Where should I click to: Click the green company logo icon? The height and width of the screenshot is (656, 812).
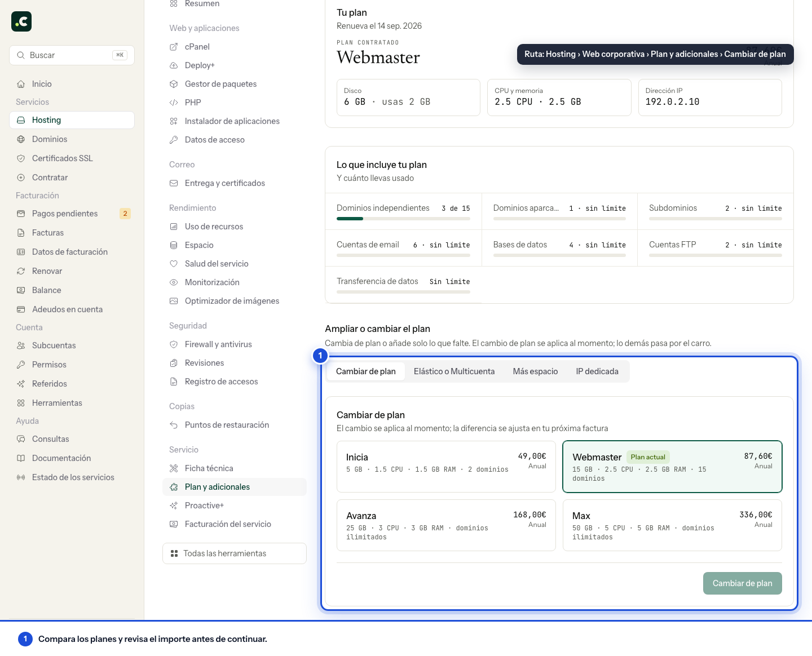point(21,21)
